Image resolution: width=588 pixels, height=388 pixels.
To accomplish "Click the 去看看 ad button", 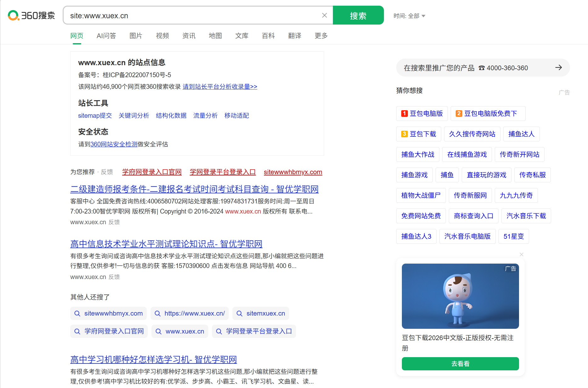I will pyautogui.click(x=460, y=364).
